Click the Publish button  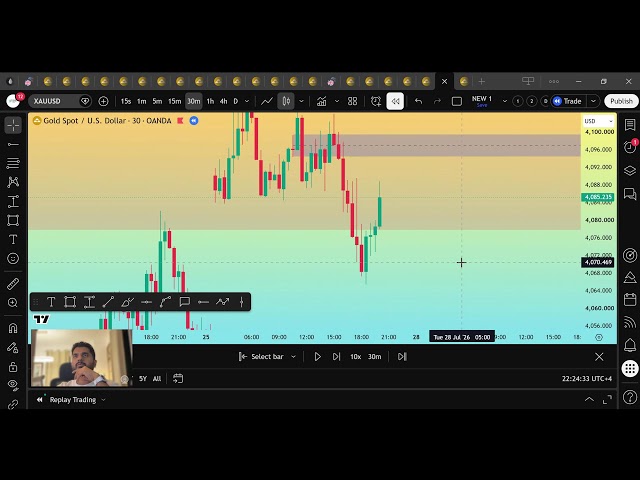coord(621,101)
